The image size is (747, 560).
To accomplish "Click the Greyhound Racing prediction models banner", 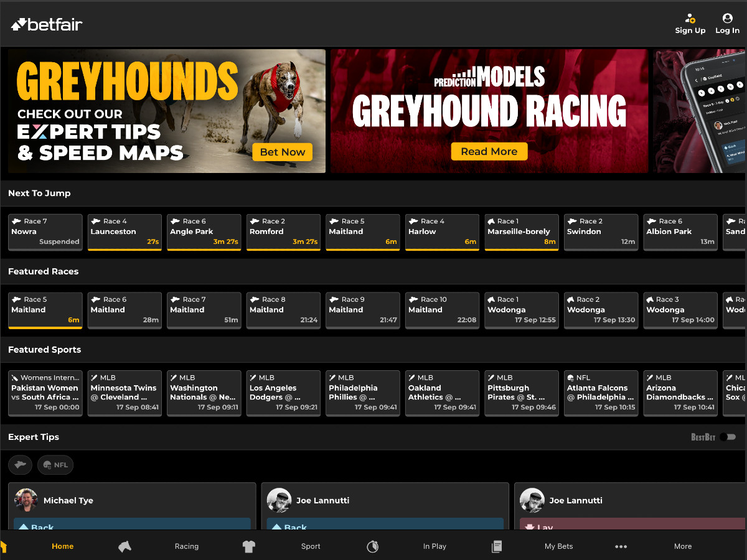I will [489, 111].
